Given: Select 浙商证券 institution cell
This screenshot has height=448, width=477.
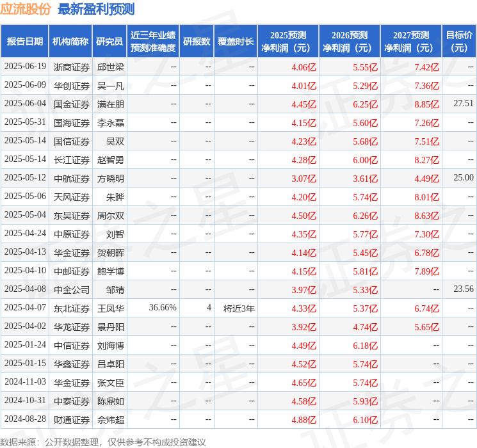Looking at the screenshot, I should point(72,67).
